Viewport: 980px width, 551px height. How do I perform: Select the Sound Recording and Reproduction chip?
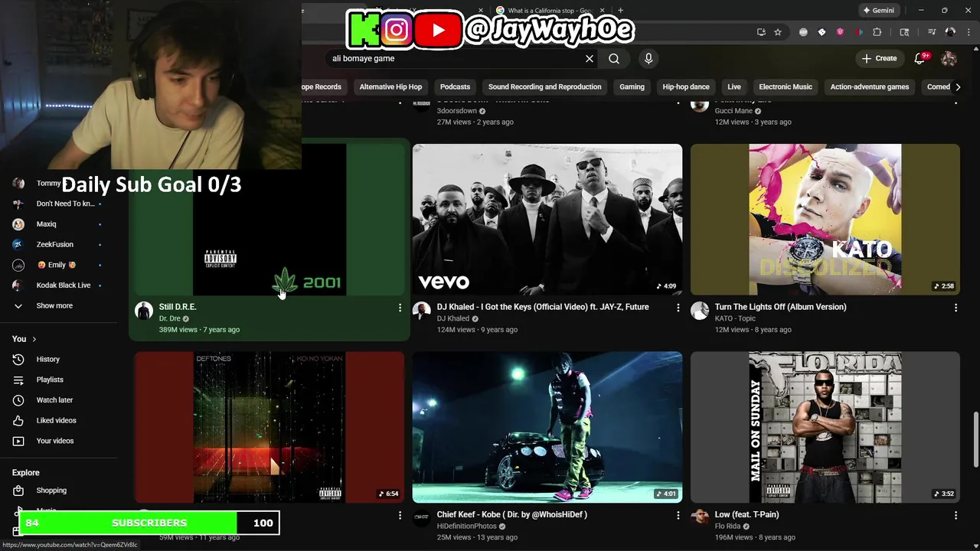click(x=544, y=86)
